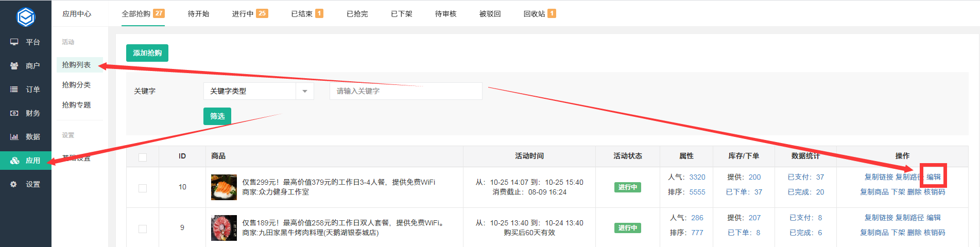980x247 pixels.
Task: Click 已支付: 37 in ID 10 row
Action: (805, 177)
